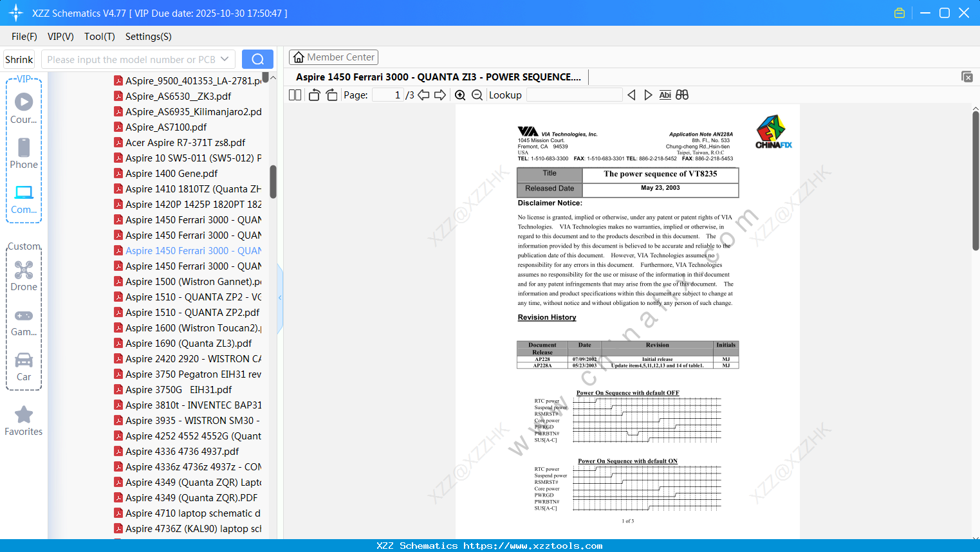Collapse the file list panel handle
The width and height of the screenshot is (980, 552).
point(280,298)
